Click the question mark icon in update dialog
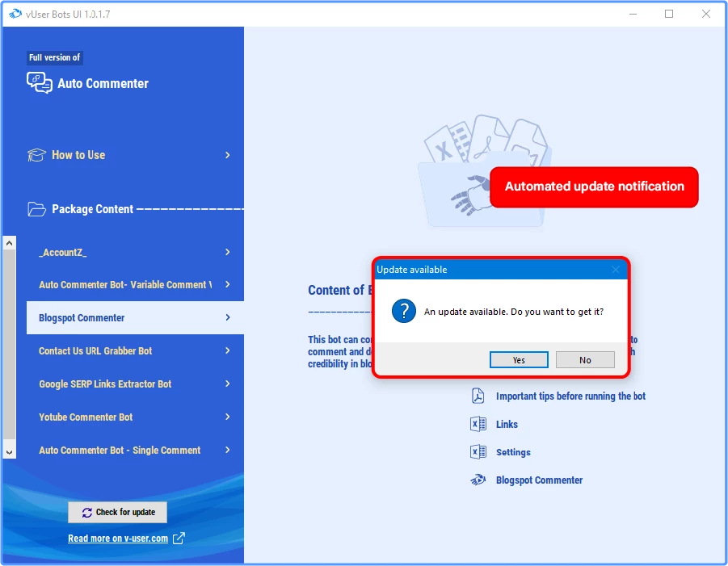The height and width of the screenshot is (566, 728). 404,311
